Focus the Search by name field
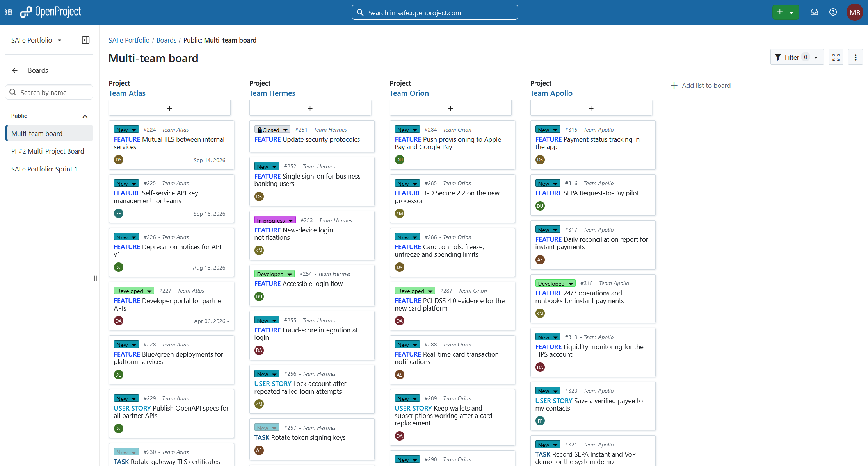Image resolution: width=868 pixels, height=466 pixels. [50, 92]
